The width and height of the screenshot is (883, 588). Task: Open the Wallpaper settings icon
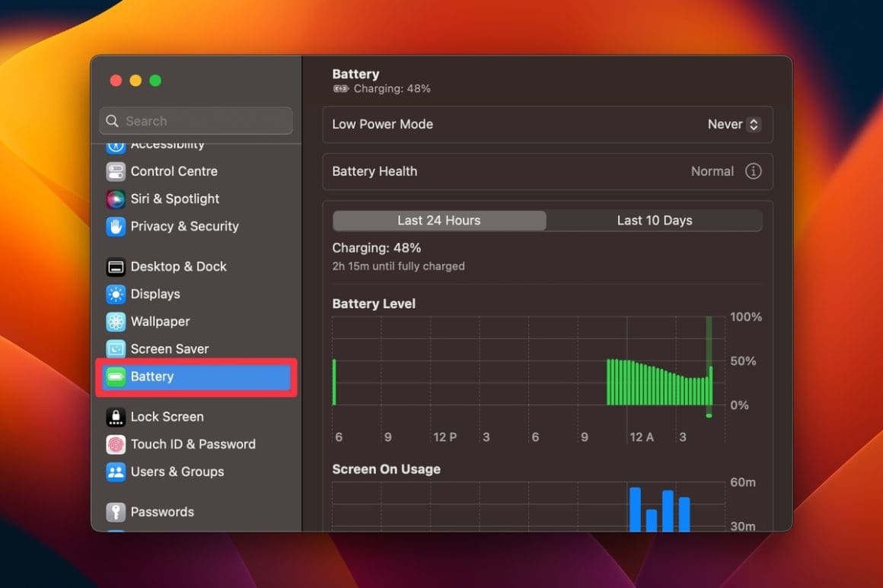tap(116, 321)
